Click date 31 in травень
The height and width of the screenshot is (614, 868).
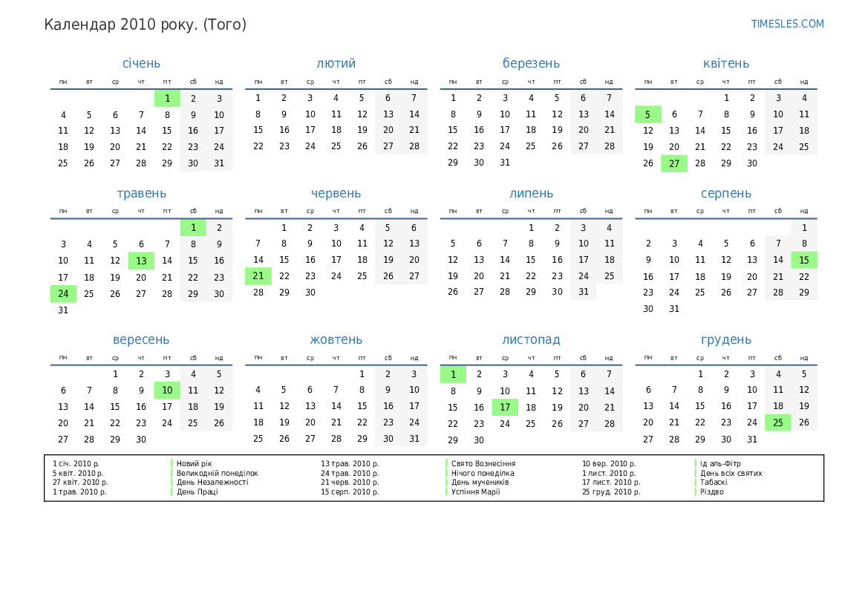click(63, 310)
